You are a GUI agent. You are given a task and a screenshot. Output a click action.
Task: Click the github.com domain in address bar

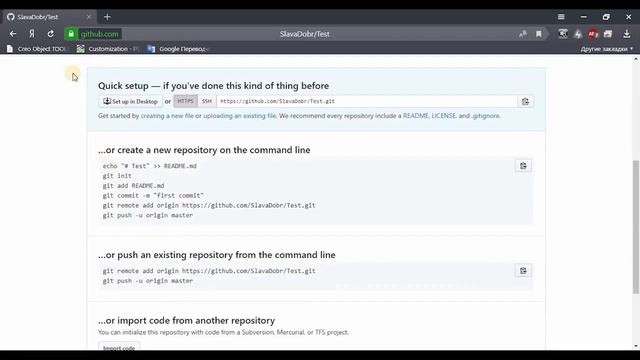click(x=100, y=34)
